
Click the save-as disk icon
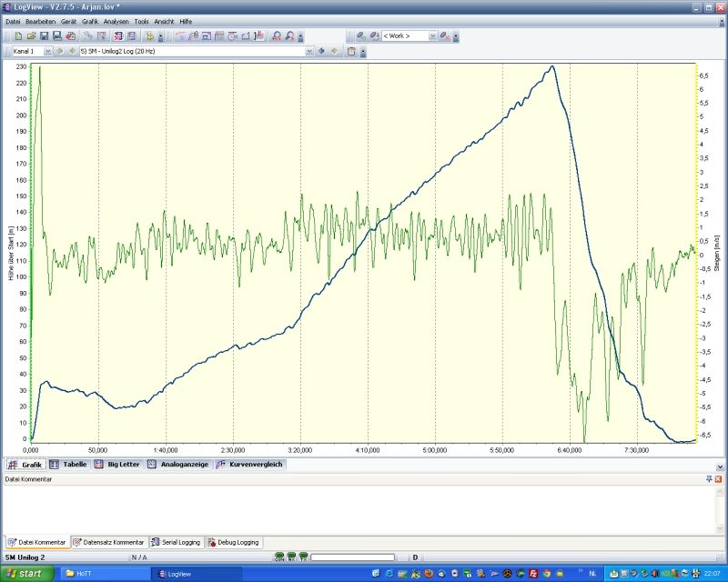[x=57, y=36]
